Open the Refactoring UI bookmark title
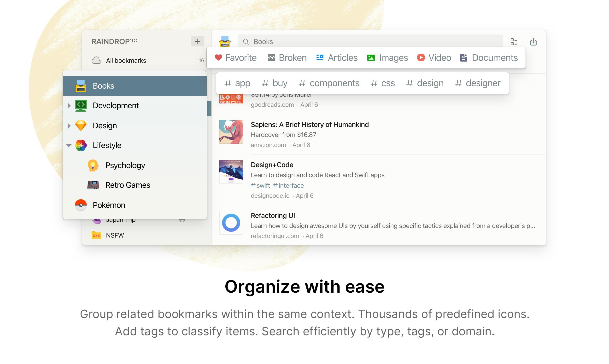 (273, 215)
